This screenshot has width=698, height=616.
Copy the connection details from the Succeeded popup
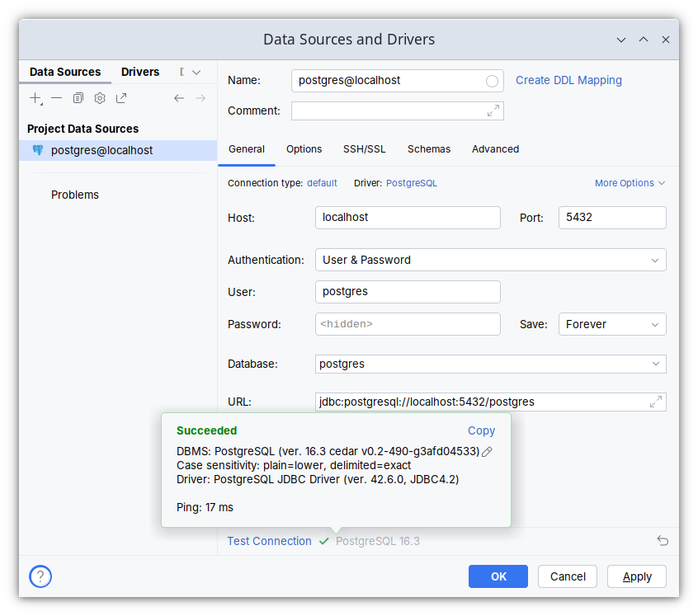[x=481, y=430]
